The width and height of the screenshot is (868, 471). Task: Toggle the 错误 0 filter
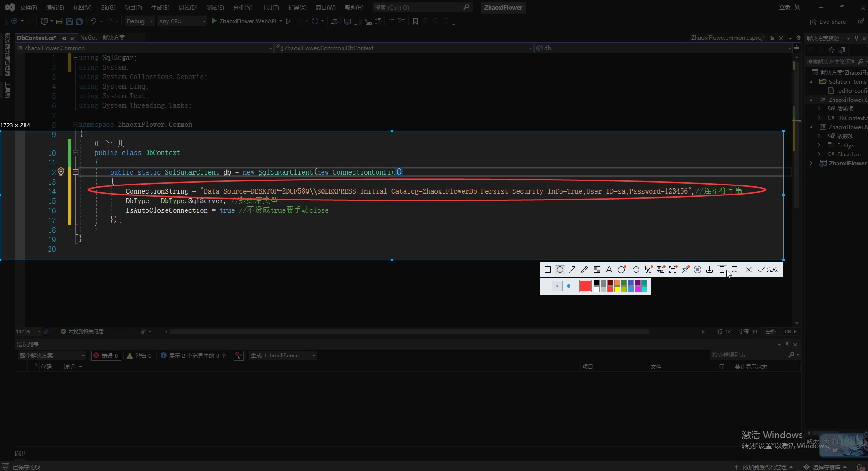pyautogui.click(x=106, y=356)
